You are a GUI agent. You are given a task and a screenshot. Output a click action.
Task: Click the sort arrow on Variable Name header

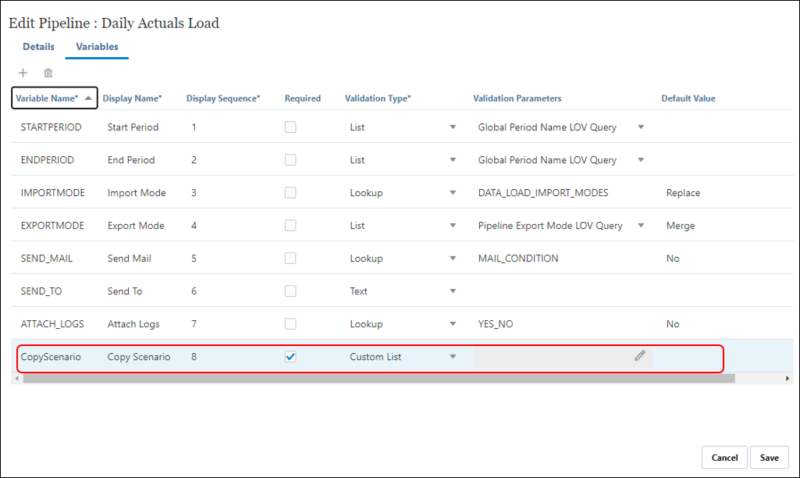click(90, 98)
